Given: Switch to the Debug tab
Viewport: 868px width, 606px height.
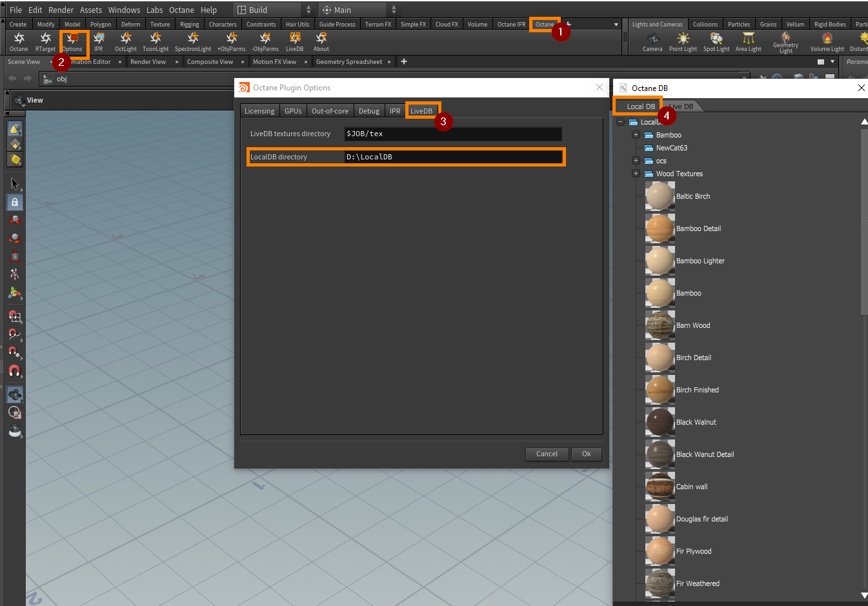Looking at the screenshot, I should tap(369, 111).
